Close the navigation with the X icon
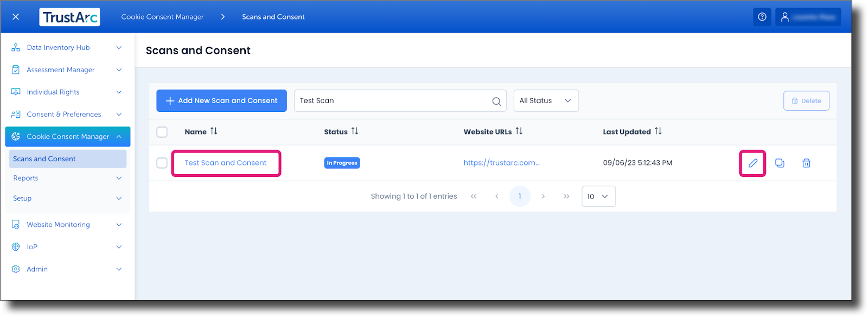 coord(16,17)
